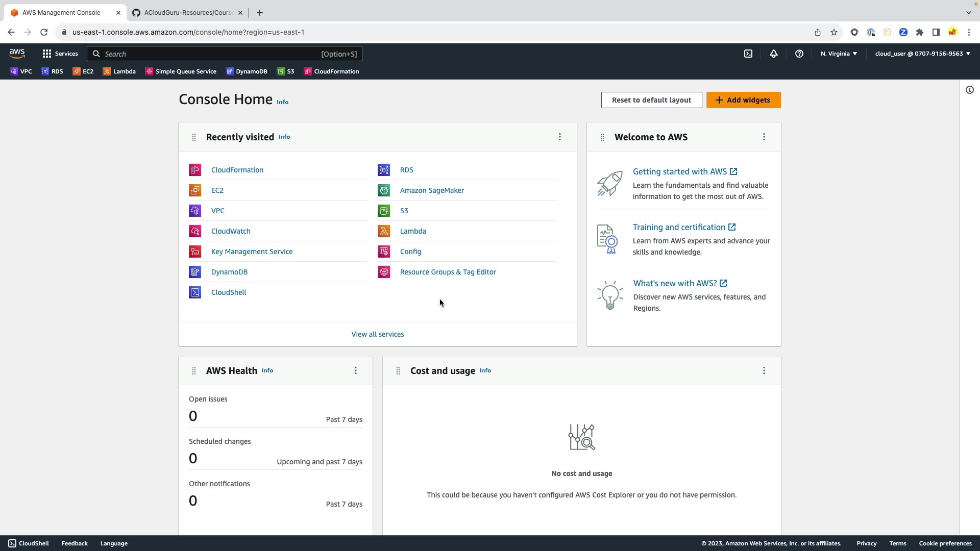This screenshot has width=980, height=551.
Task: Click the AWS logo home icon
Action: tap(17, 54)
